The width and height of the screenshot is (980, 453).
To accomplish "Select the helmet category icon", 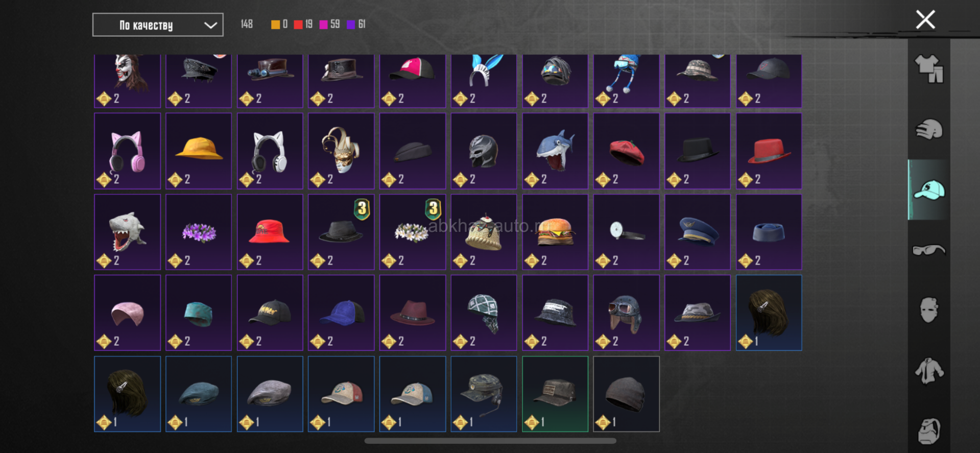I will 929,129.
